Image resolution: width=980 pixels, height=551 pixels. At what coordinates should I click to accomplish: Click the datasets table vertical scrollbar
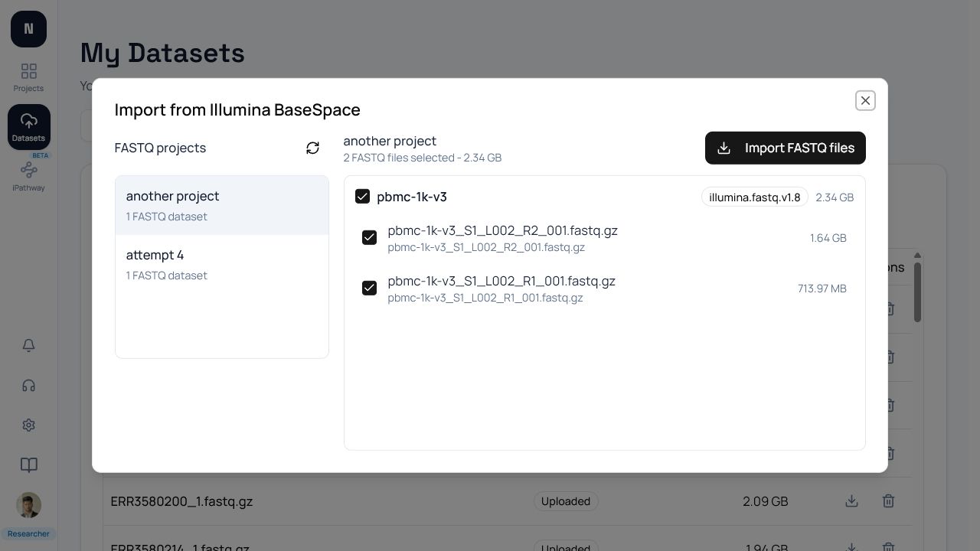click(x=917, y=292)
